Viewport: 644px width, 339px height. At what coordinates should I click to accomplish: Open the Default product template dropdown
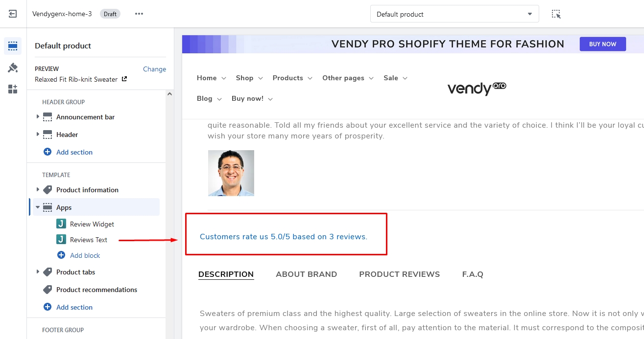pyautogui.click(x=454, y=14)
